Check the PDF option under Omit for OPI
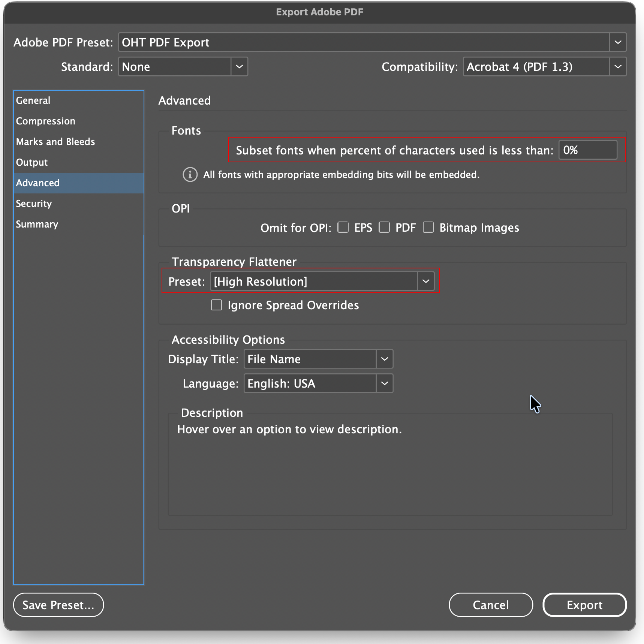The image size is (644, 644). (384, 228)
